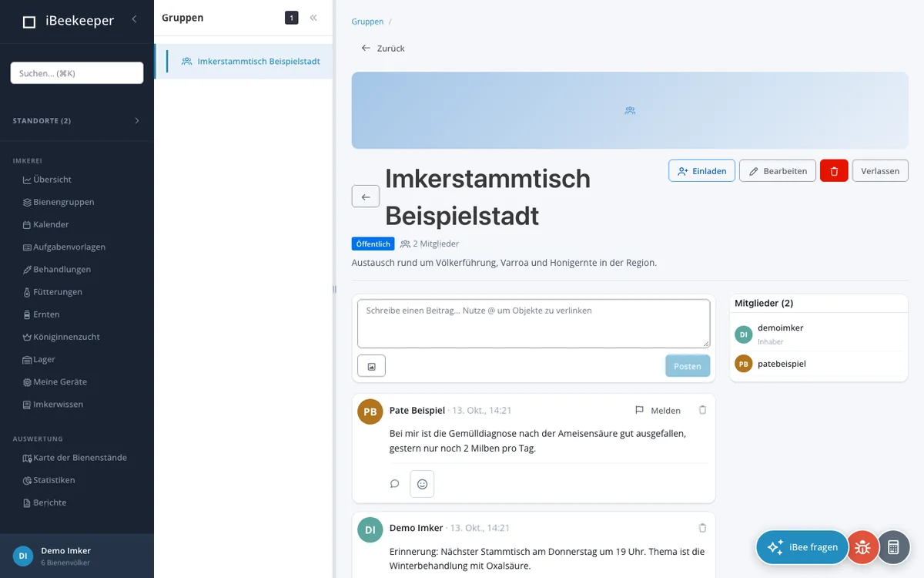Focus the post text area
Viewport: 924px width, 578px height.
pos(534,324)
